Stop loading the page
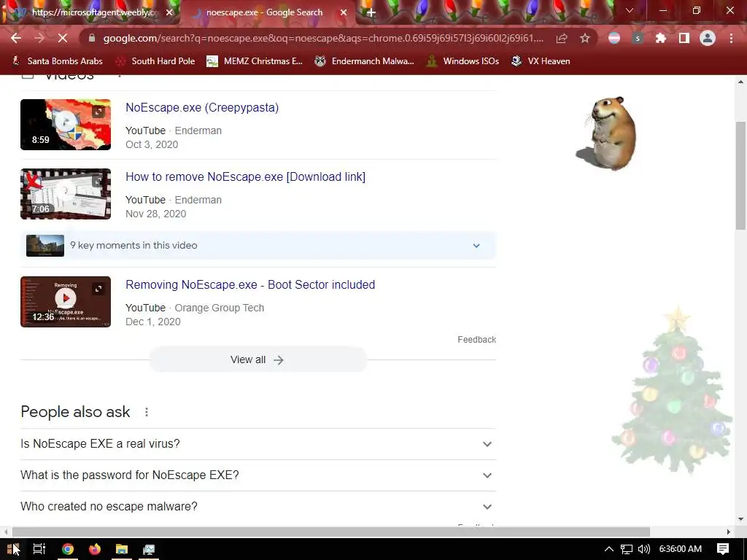Image resolution: width=747 pixels, height=560 pixels. click(x=63, y=38)
